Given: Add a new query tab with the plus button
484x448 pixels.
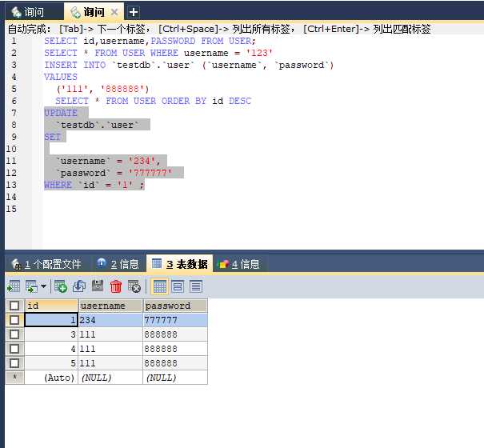Looking at the screenshot, I should pyautogui.click(x=134, y=12).
